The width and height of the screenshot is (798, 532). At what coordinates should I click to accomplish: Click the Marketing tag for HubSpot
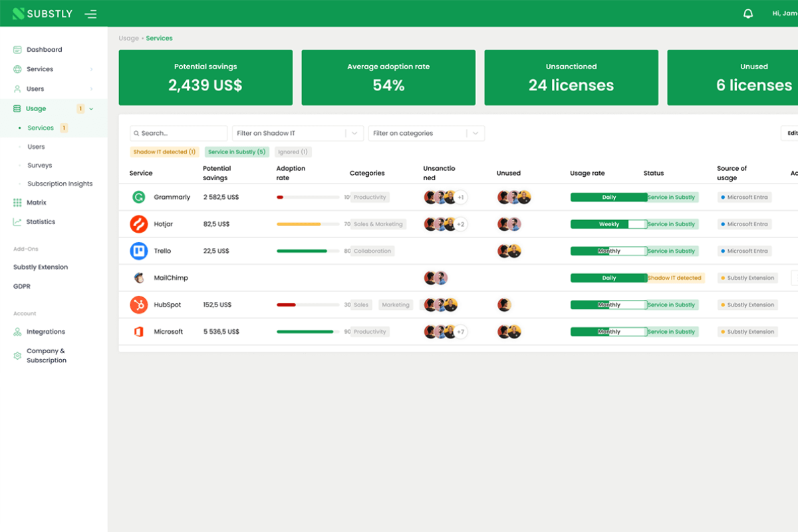click(x=396, y=305)
